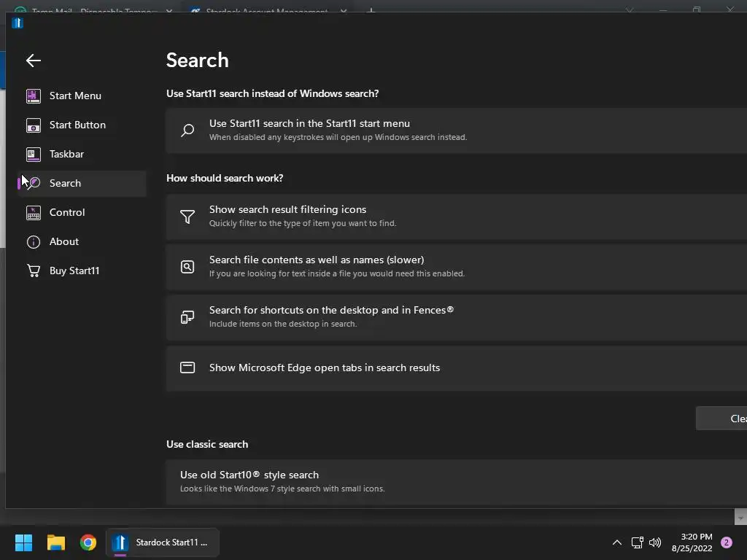
Task: Click the volume speaker tray icon
Action: (655, 542)
